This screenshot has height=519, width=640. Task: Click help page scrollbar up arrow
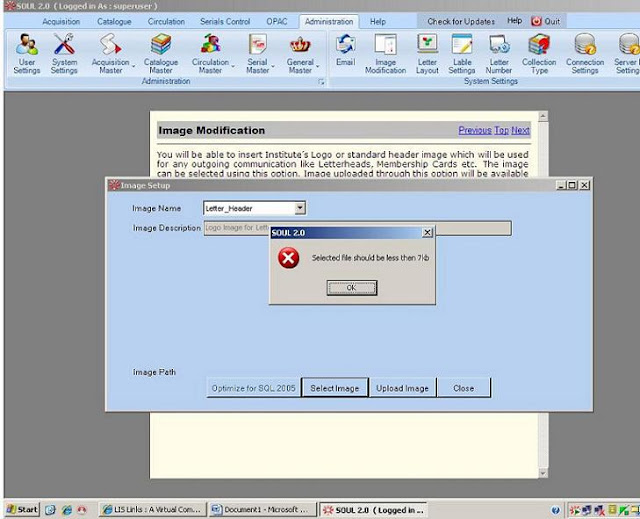543,116
